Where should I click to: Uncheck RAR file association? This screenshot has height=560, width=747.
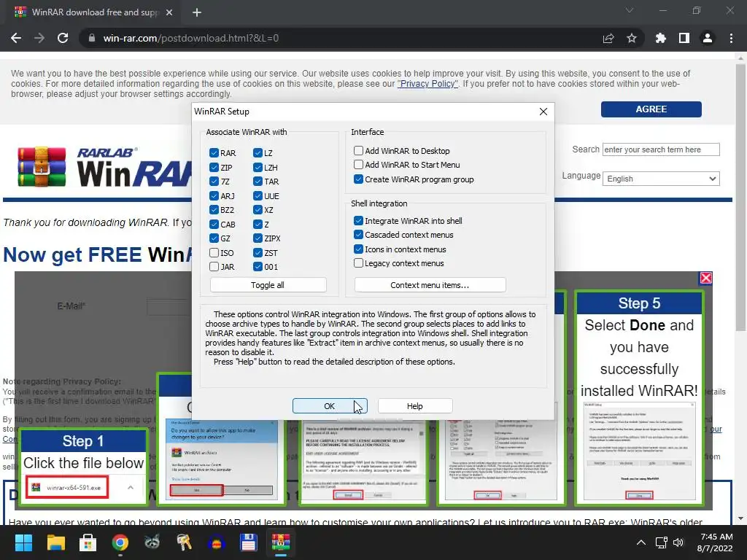click(x=214, y=153)
